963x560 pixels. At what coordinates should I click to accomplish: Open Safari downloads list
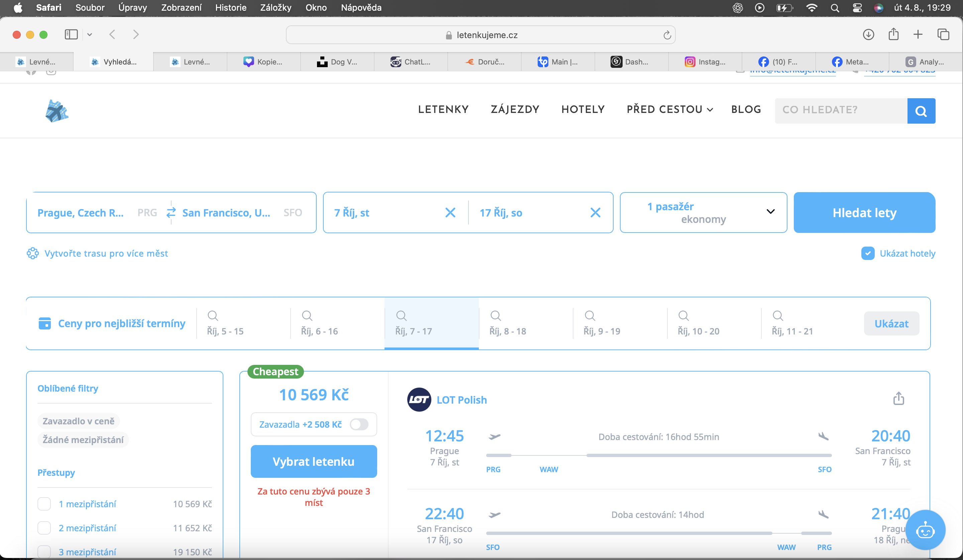(x=868, y=34)
